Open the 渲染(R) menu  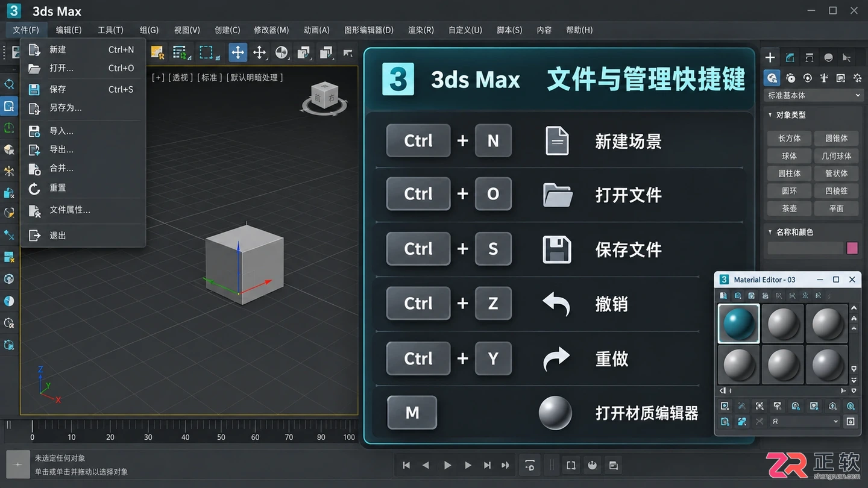coord(421,30)
